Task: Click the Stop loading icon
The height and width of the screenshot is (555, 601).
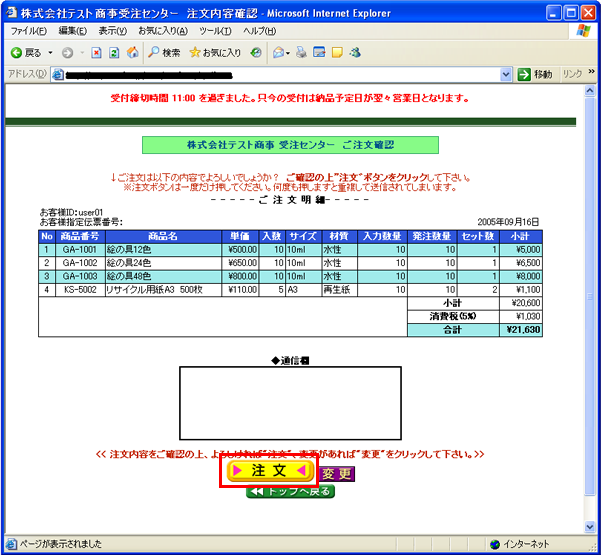Action: click(96, 53)
